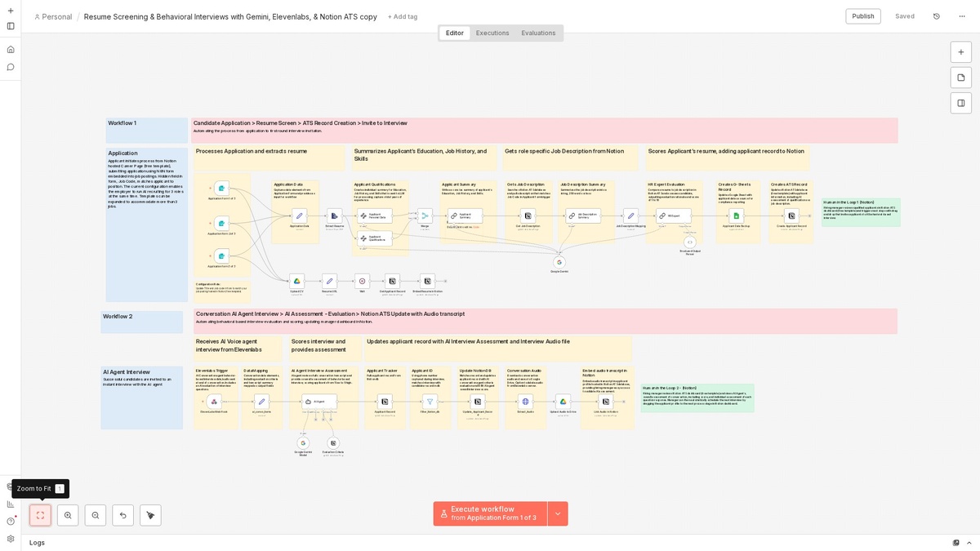Select the Get Job Description Notion node
980x551 pixels.
pos(528,216)
